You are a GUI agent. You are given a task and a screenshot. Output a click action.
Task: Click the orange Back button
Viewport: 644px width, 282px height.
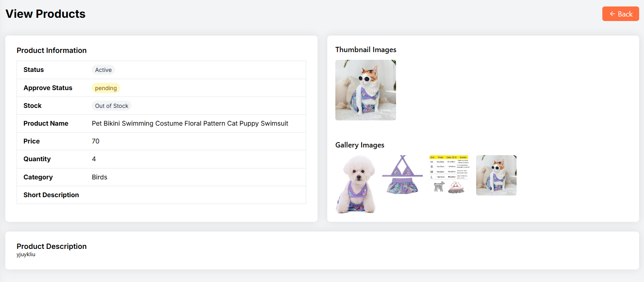(620, 14)
